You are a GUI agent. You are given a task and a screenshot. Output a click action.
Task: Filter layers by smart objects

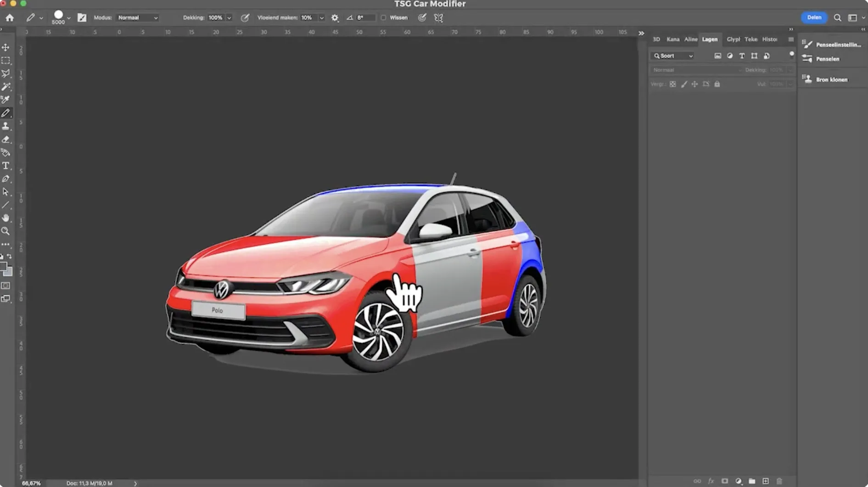[x=767, y=56]
